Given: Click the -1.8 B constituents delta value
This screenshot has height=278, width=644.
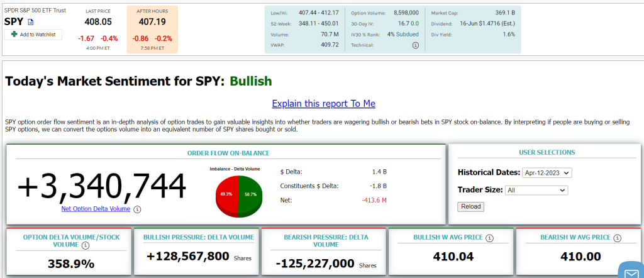Looking at the screenshot, I should (x=378, y=186).
